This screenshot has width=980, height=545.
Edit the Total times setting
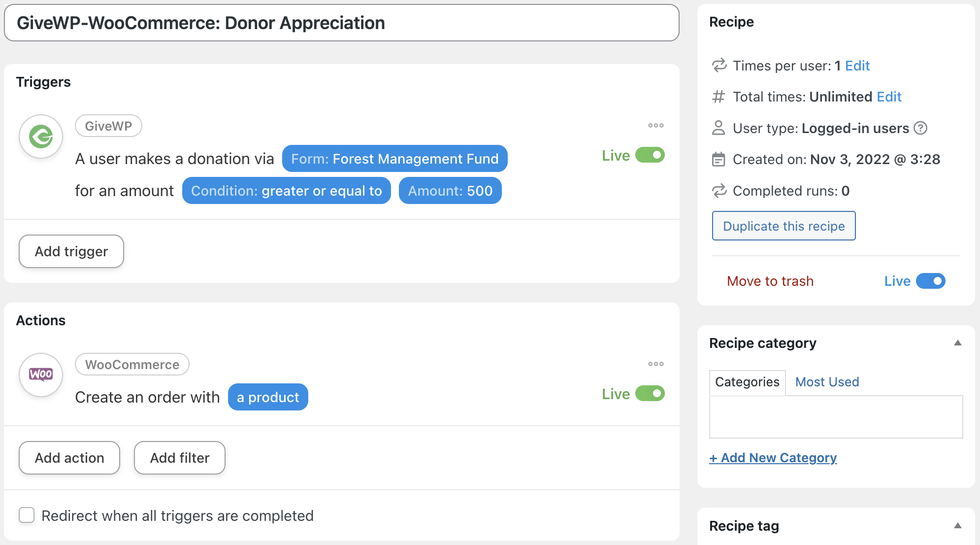[889, 97]
